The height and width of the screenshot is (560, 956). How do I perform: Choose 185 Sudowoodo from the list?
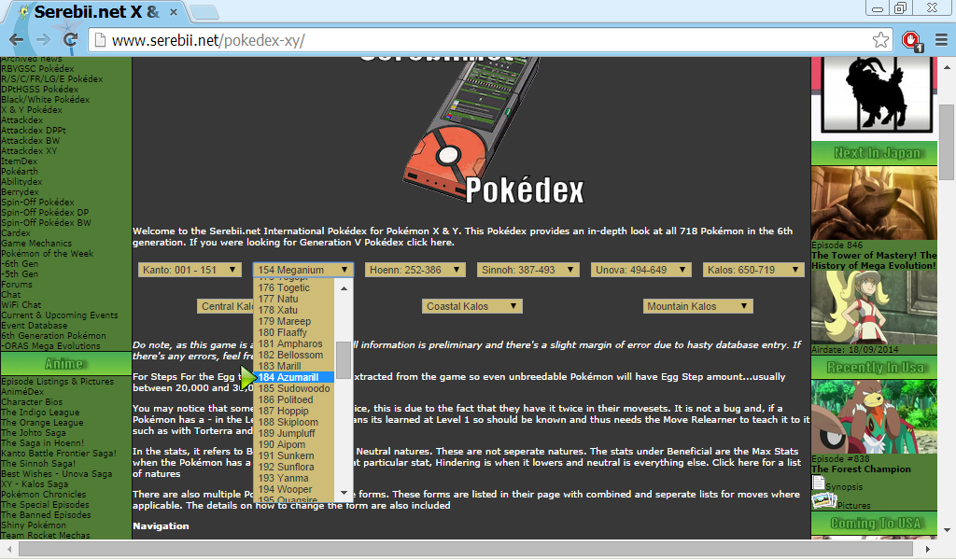tap(294, 388)
